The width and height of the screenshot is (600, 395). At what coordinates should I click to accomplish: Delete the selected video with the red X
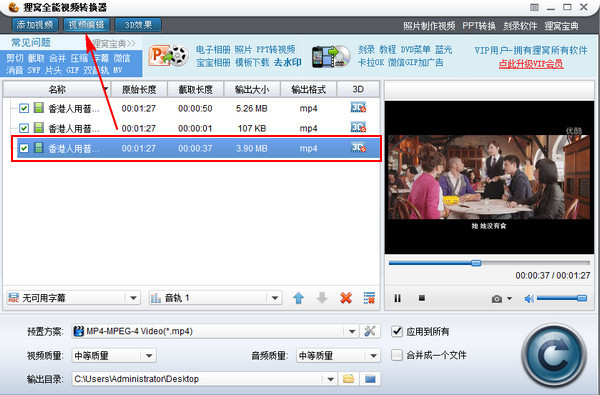(346, 298)
